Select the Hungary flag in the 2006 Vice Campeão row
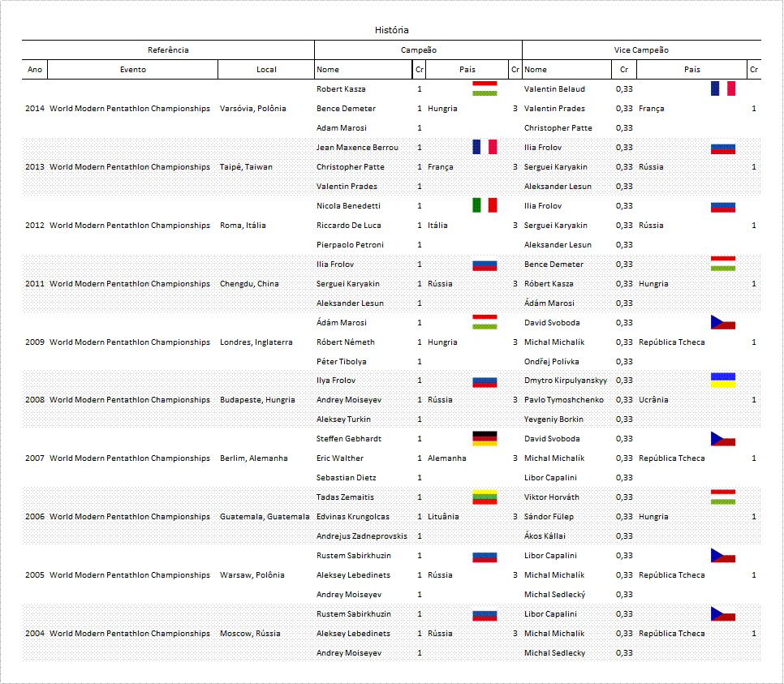The image size is (784, 684). (x=723, y=497)
